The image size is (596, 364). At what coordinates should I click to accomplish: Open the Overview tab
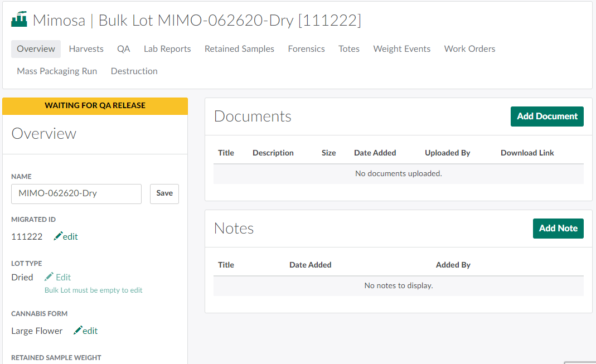click(x=36, y=49)
